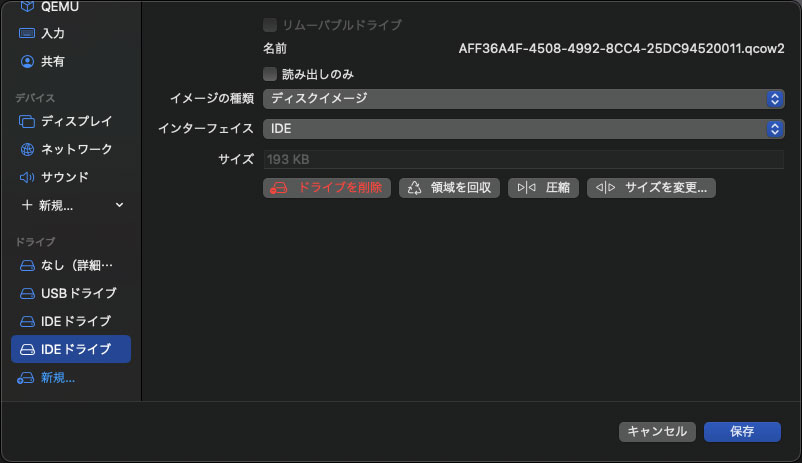Toggle the リムーバブルドライブ checkbox

point(270,25)
